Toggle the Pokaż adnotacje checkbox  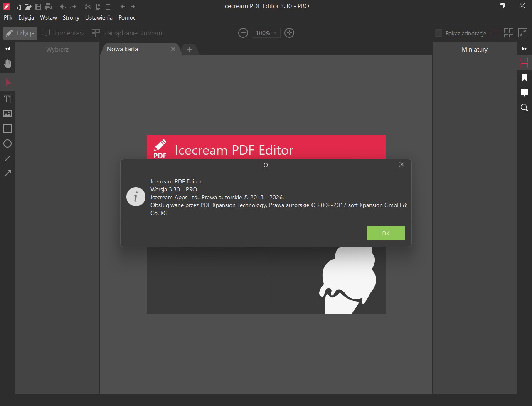(438, 33)
